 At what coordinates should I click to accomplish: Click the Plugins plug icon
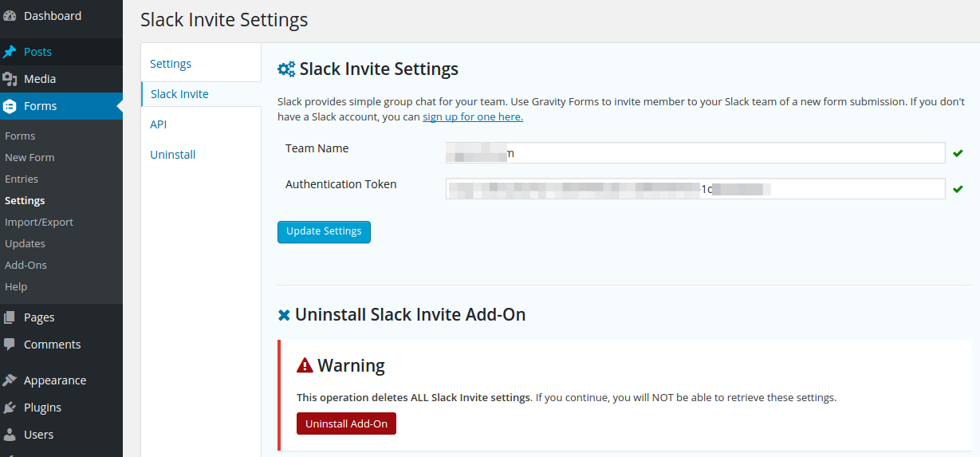[x=10, y=408]
